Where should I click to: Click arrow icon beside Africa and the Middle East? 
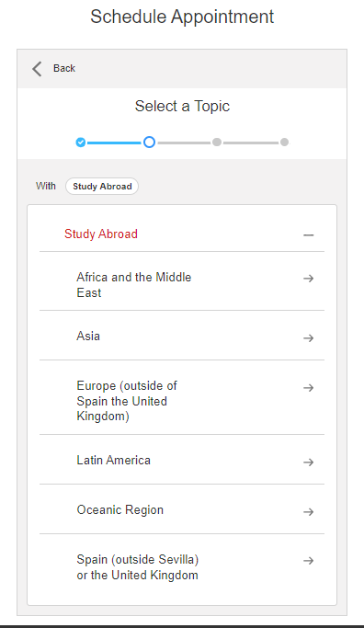coord(308,279)
